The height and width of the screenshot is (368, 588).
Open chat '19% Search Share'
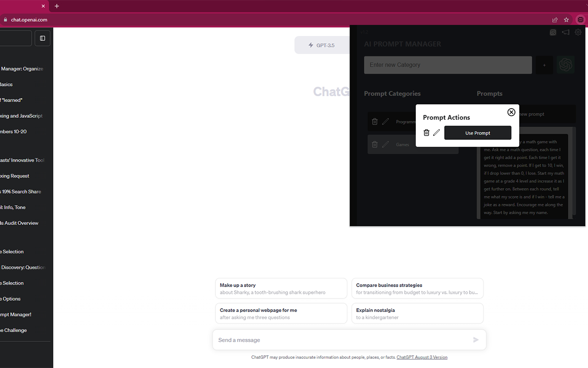click(21, 192)
